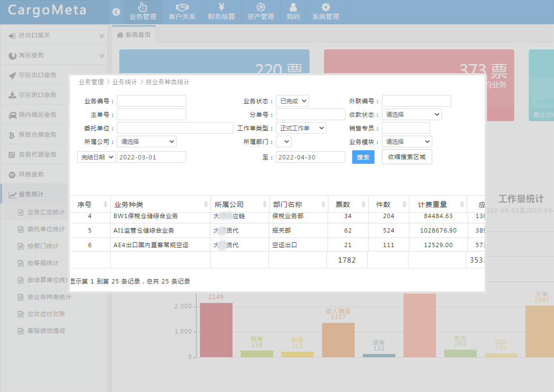
Task: Click the 进出口报关 sidebar icon
Action: pos(12,36)
